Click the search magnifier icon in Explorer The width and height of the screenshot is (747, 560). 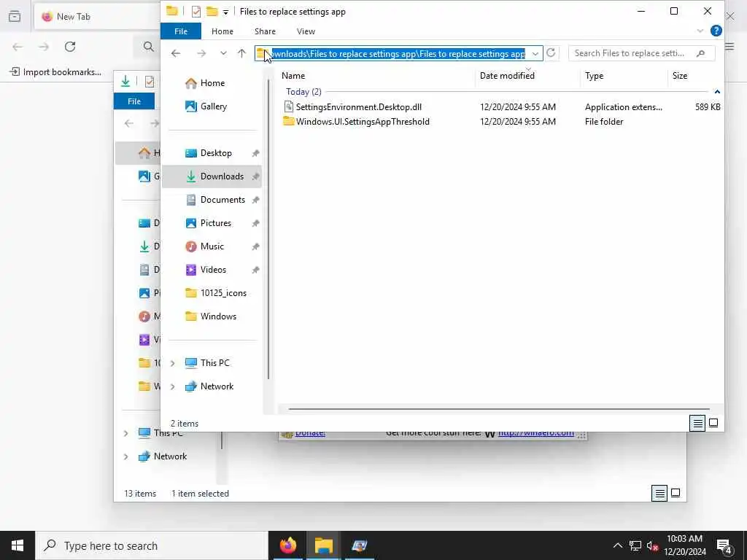700,53
